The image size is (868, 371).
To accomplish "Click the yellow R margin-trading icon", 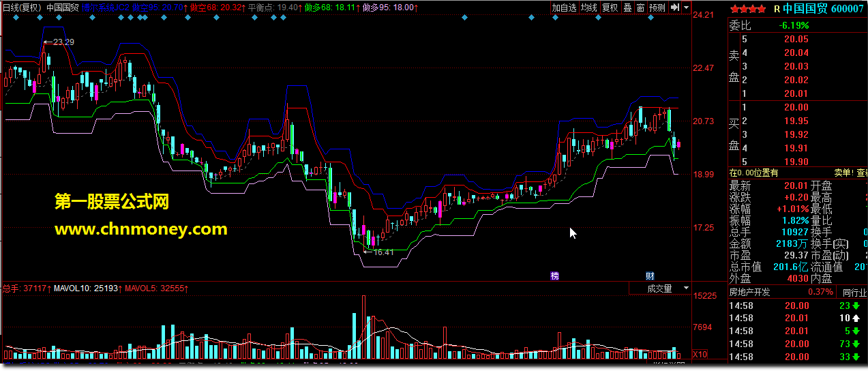I will [x=777, y=9].
